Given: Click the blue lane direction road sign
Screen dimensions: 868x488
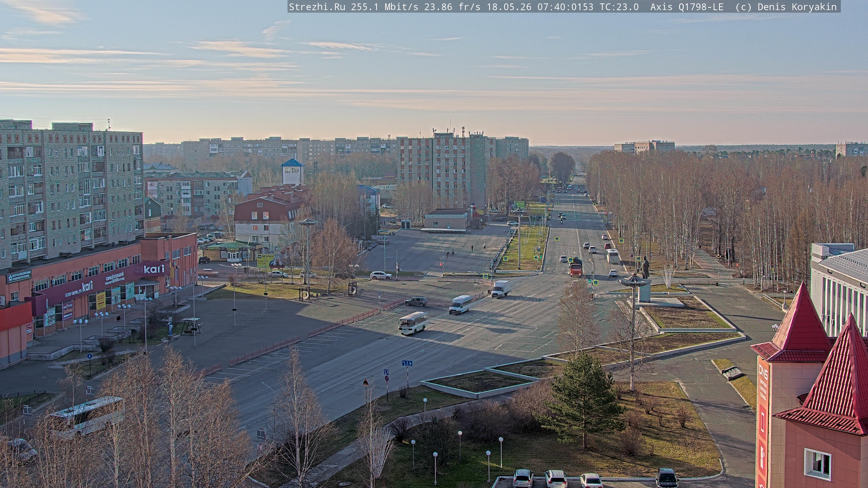Looking at the screenshot, I should coord(407,363).
